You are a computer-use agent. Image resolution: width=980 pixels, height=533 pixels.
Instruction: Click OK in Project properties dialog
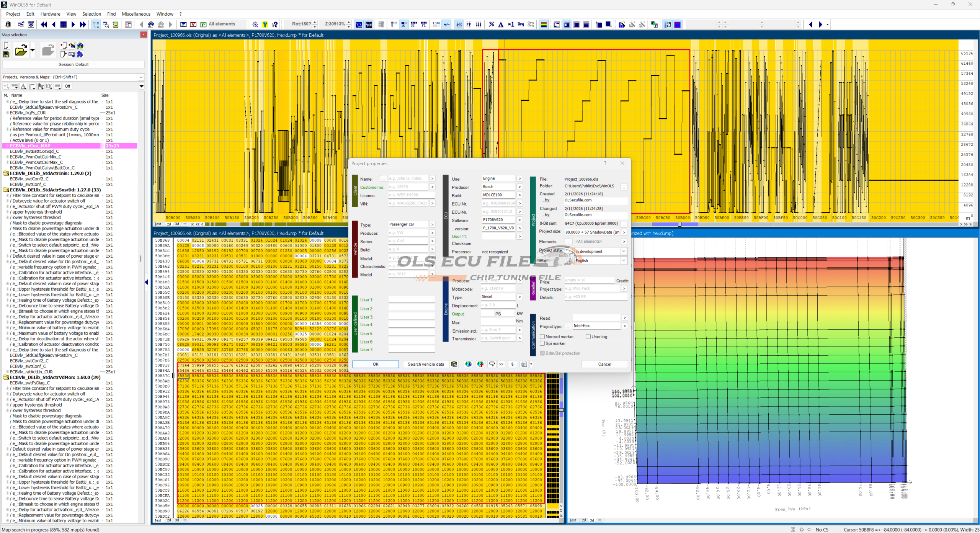tap(375, 364)
